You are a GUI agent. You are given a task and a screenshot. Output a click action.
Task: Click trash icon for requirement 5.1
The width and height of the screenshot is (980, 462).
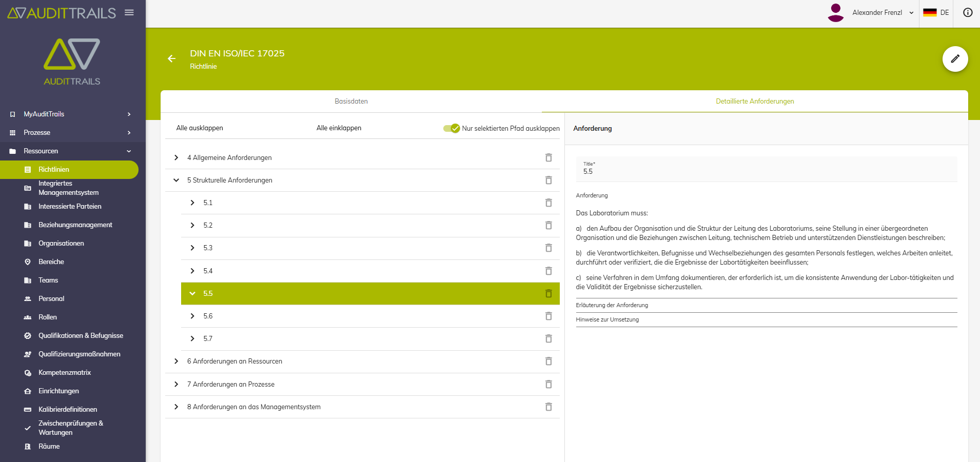point(548,203)
